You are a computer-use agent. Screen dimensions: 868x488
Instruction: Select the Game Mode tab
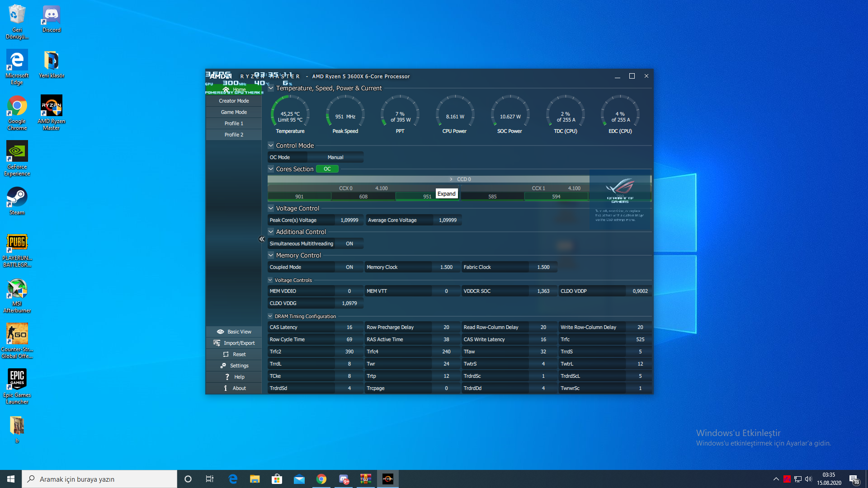[233, 112]
